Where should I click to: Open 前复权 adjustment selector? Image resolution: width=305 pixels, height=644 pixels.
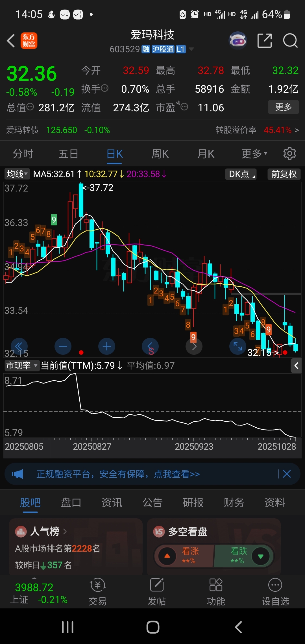(x=284, y=174)
